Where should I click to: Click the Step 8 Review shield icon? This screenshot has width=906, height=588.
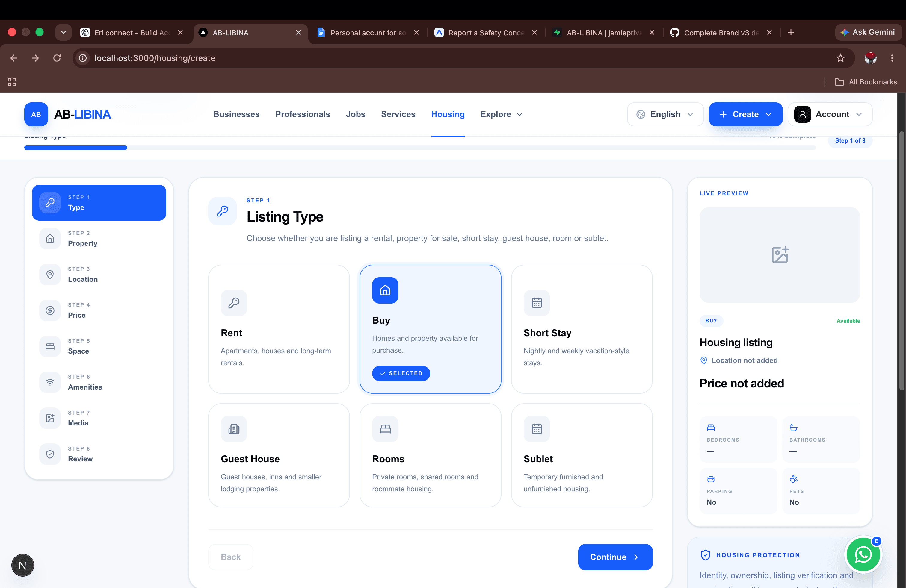click(50, 454)
